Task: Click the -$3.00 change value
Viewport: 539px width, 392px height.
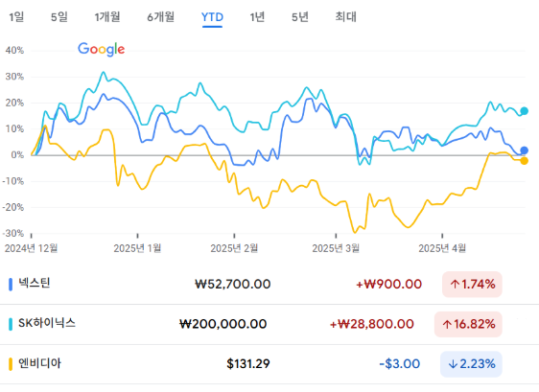Action: (x=399, y=364)
